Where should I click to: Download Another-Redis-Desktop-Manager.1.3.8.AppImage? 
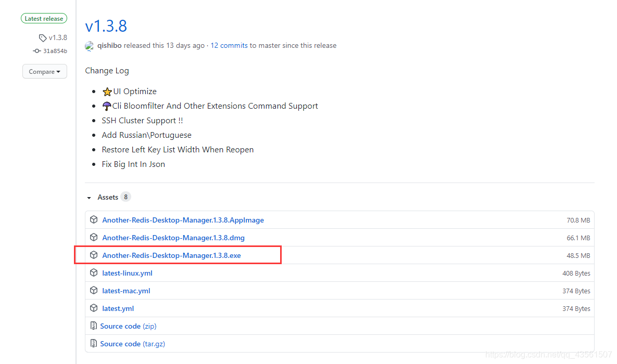click(x=183, y=220)
